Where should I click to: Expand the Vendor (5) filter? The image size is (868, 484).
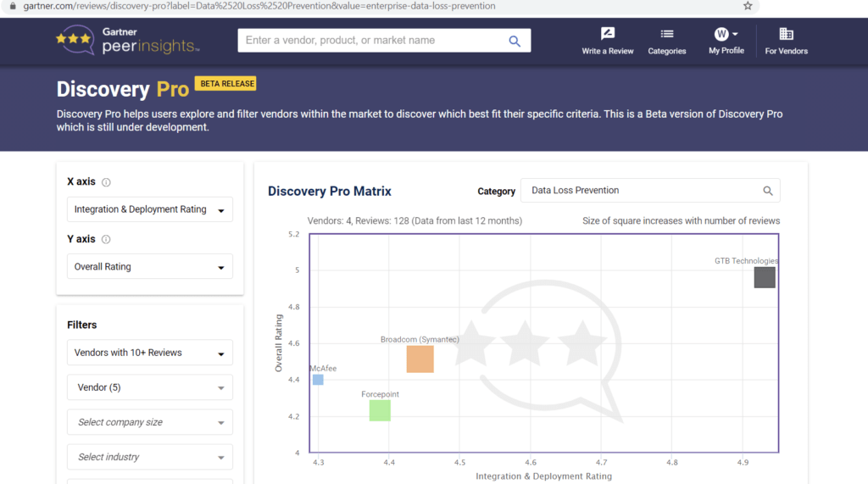click(x=149, y=387)
